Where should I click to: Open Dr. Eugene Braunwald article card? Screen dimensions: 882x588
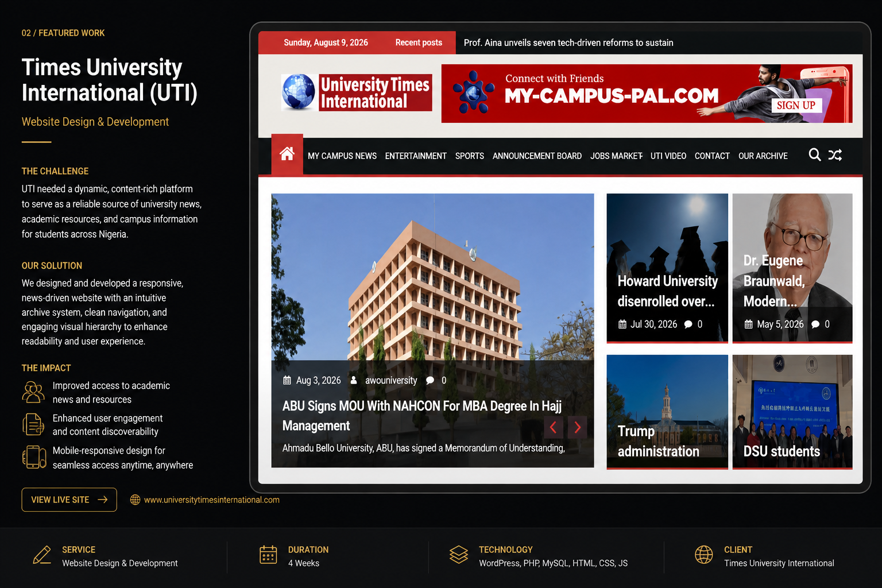(x=792, y=268)
